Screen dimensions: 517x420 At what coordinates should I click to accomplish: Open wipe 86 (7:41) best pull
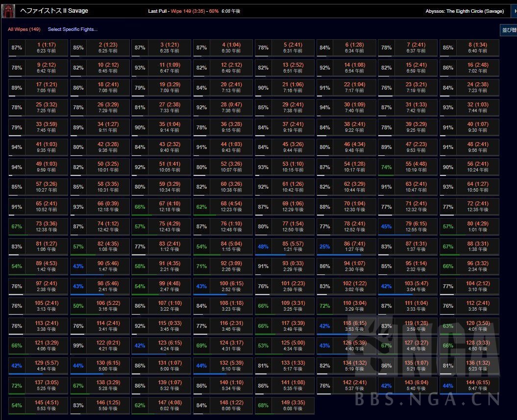point(354,247)
